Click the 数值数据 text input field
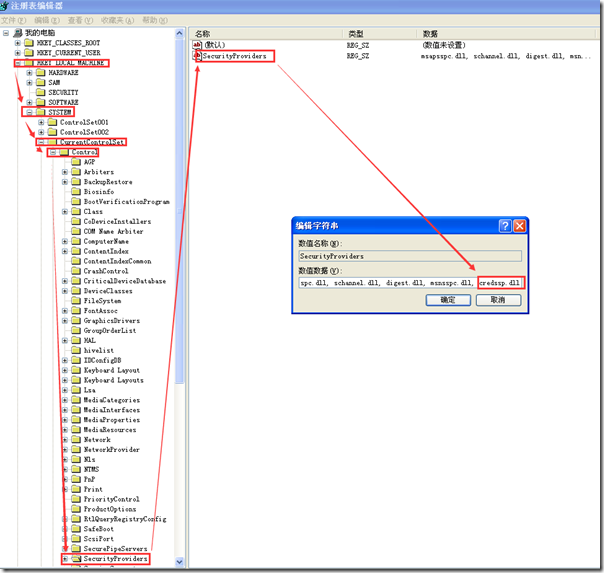604x573 pixels. (x=385, y=283)
